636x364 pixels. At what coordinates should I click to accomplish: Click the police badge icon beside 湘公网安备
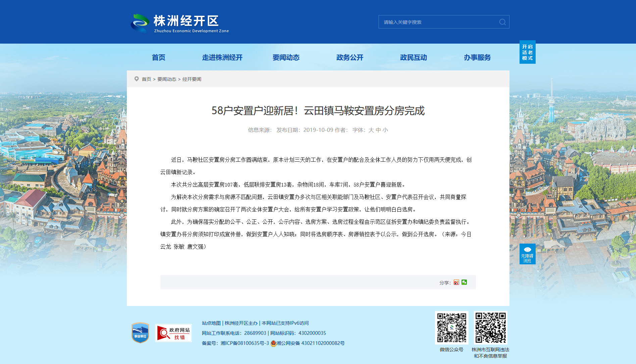click(x=273, y=343)
